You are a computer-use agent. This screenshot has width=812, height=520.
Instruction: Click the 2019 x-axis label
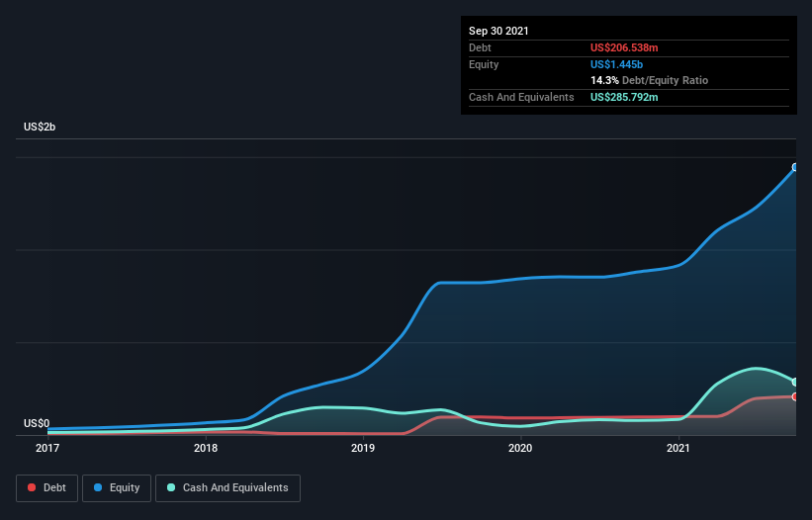click(363, 448)
